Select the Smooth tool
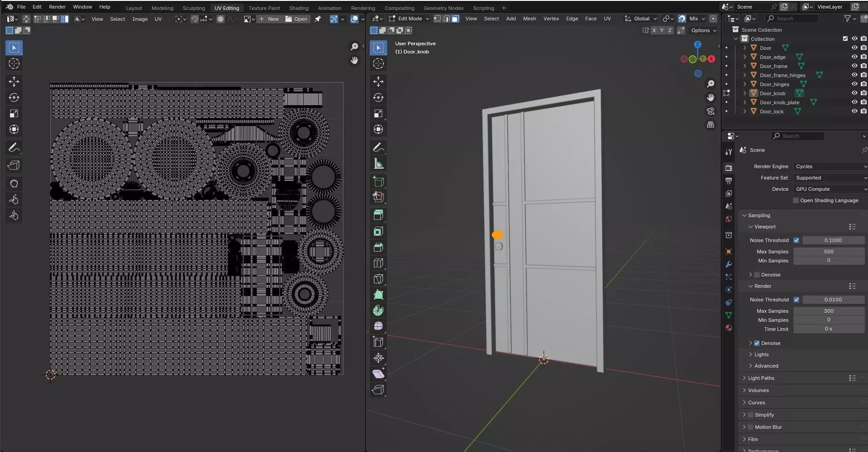Viewport: 868px width, 452px height. pyautogui.click(x=378, y=326)
